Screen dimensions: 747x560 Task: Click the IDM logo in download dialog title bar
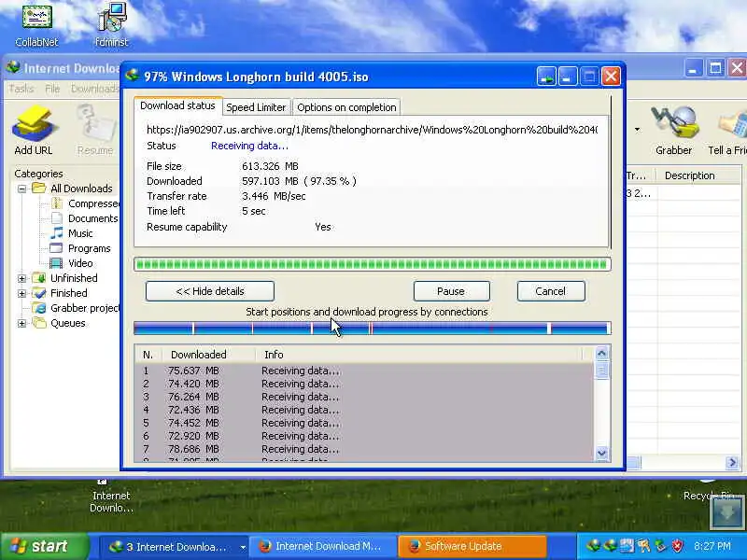click(x=132, y=76)
